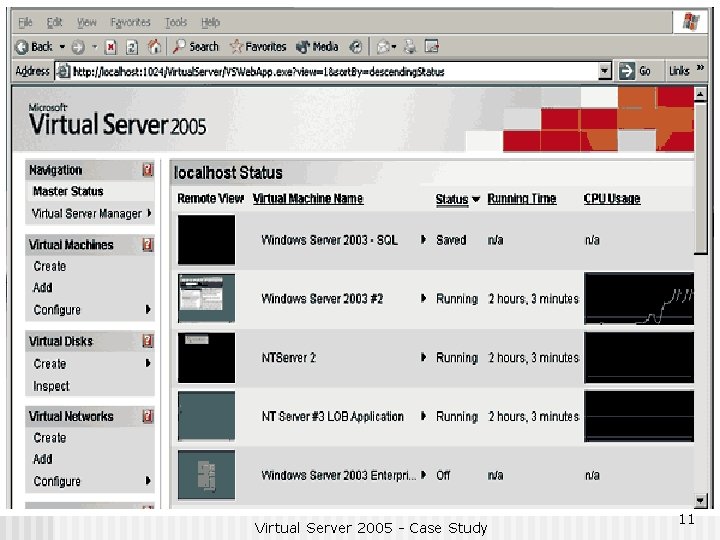The image size is (720, 540).
Task: Click the Media toolbar button
Action: coord(317,46)
